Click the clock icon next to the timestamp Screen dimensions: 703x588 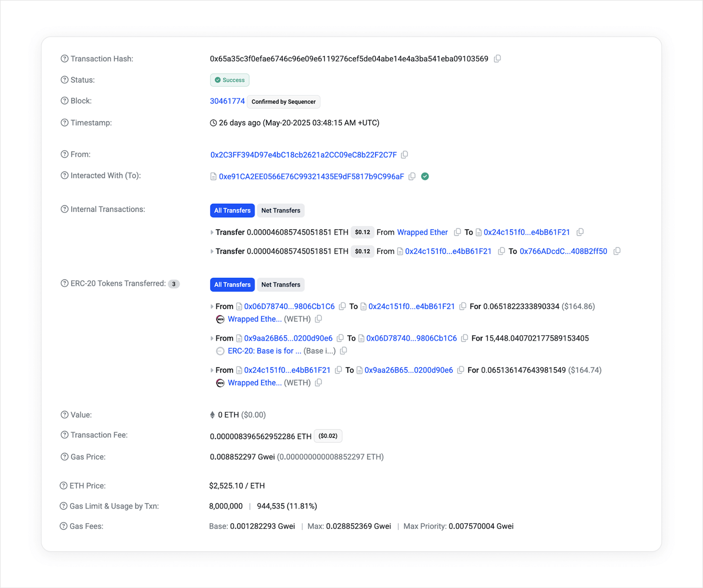(x=213, y=123)
